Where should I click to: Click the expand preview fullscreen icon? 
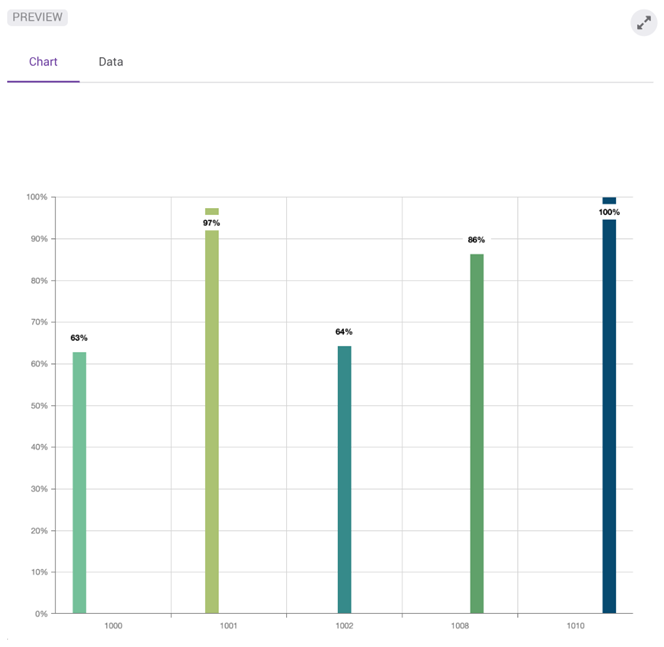click(x=643, y=22)
